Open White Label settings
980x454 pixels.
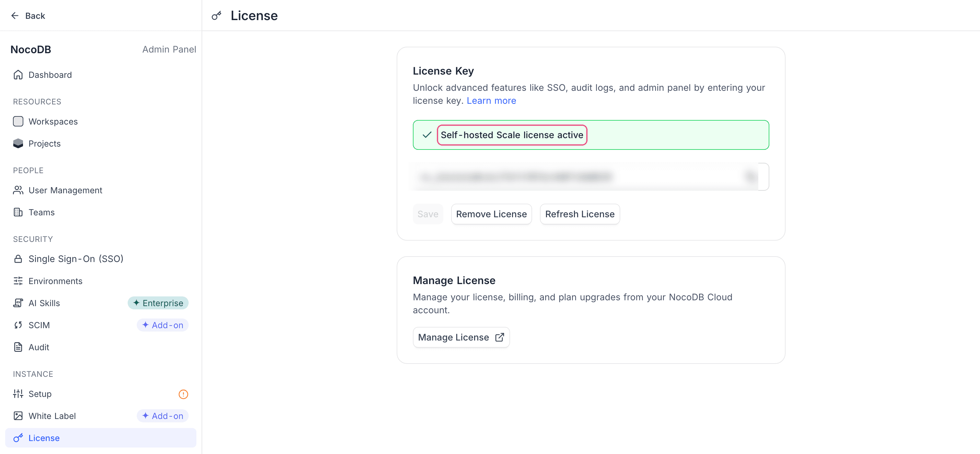point(101,415)
